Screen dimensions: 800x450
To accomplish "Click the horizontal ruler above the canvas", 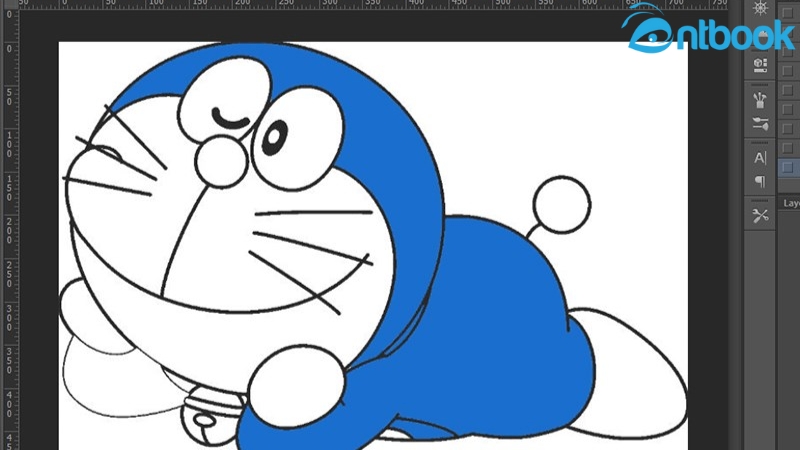I will (x=372, y=4).
